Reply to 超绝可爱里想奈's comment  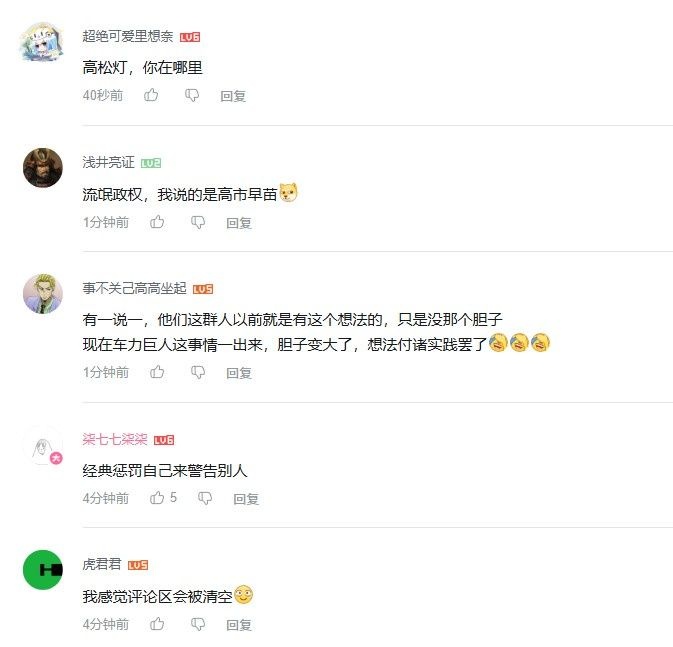(x=233, y=96)
